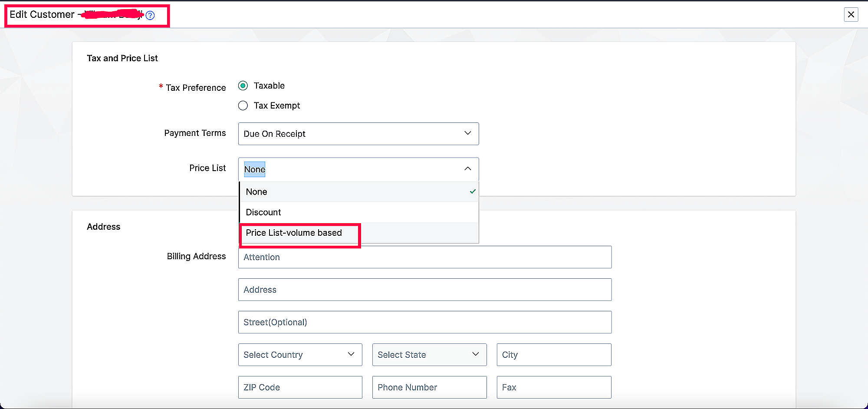868x409 pixels.
Task: Select the Price List-volume based option
Action: pyautogui.click(x=294, y=233)
